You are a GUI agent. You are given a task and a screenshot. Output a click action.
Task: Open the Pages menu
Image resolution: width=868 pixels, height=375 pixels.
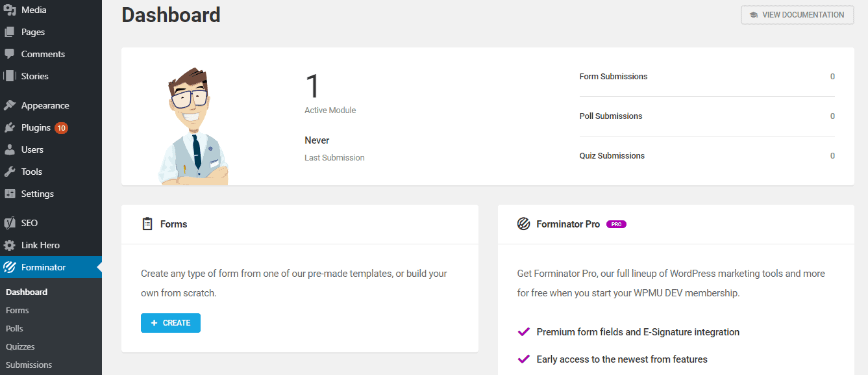51,32
